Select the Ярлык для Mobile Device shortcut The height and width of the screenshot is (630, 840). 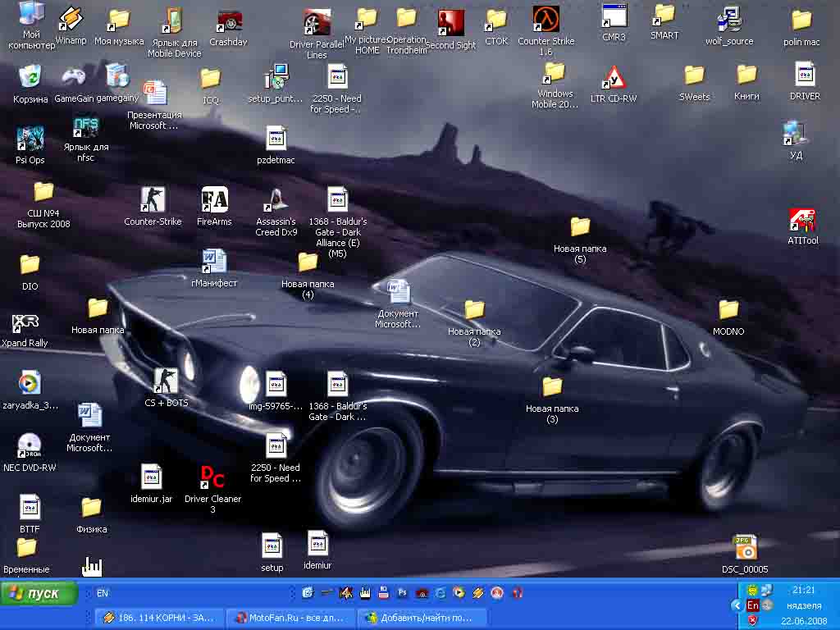pos(174,21)
